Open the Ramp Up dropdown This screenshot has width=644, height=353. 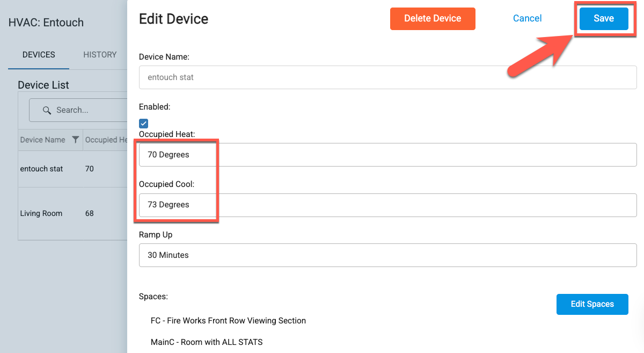click(387, 255)
